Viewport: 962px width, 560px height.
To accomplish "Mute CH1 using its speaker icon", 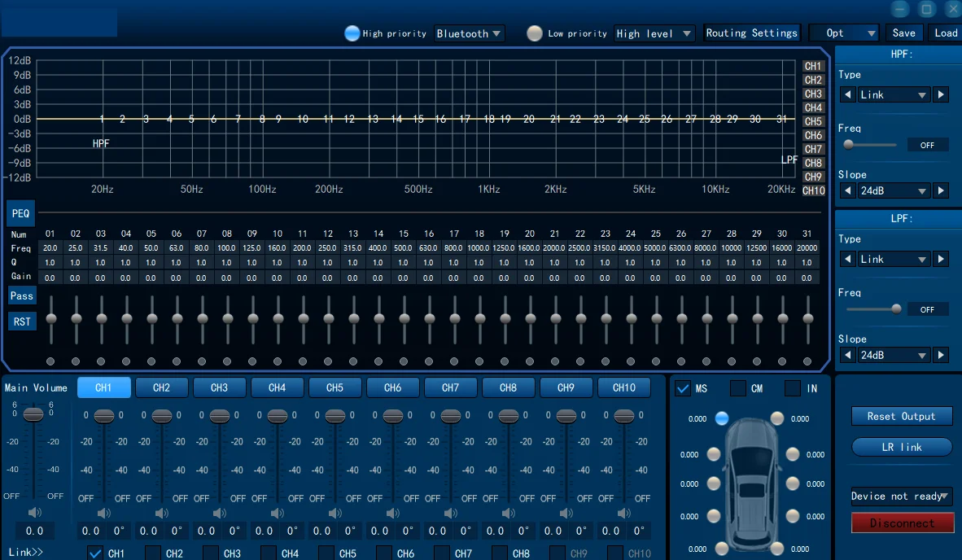I will (103, 514).
